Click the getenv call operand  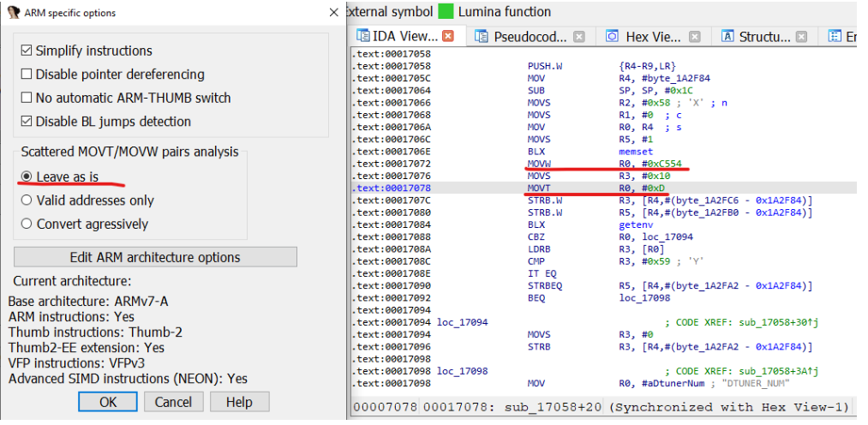tap(636, 224)
